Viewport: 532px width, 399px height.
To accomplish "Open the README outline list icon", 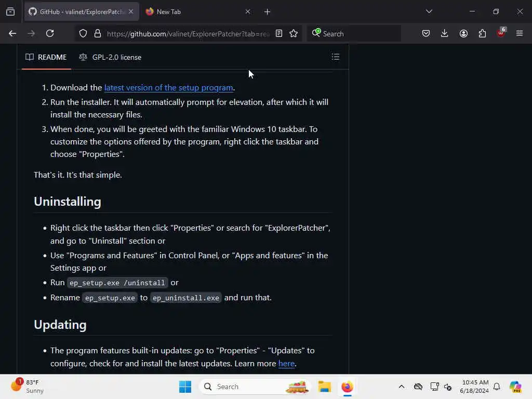I will point(335,57).
